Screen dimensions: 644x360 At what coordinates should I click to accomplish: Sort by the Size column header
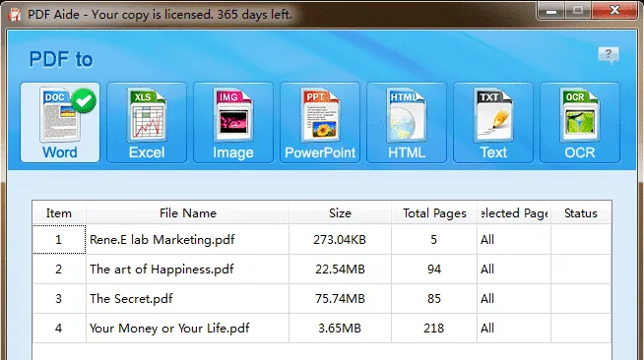click(x=340, y=212)
